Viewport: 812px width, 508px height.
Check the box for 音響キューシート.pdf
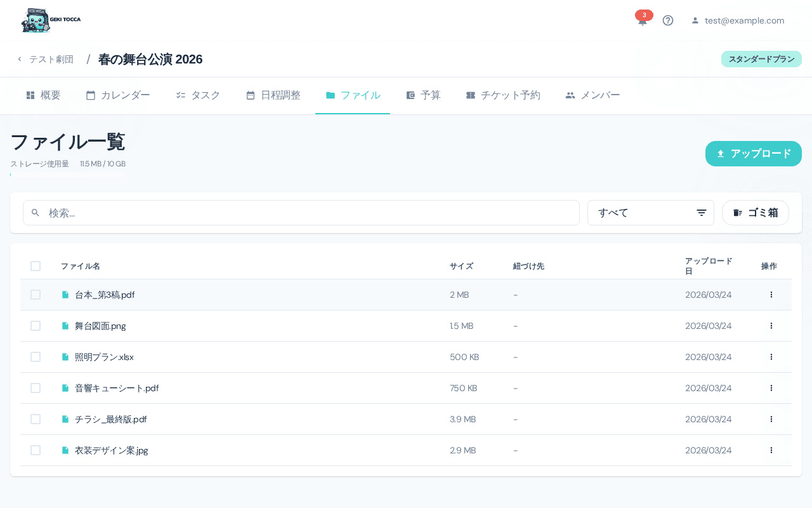tap(36, 388)
